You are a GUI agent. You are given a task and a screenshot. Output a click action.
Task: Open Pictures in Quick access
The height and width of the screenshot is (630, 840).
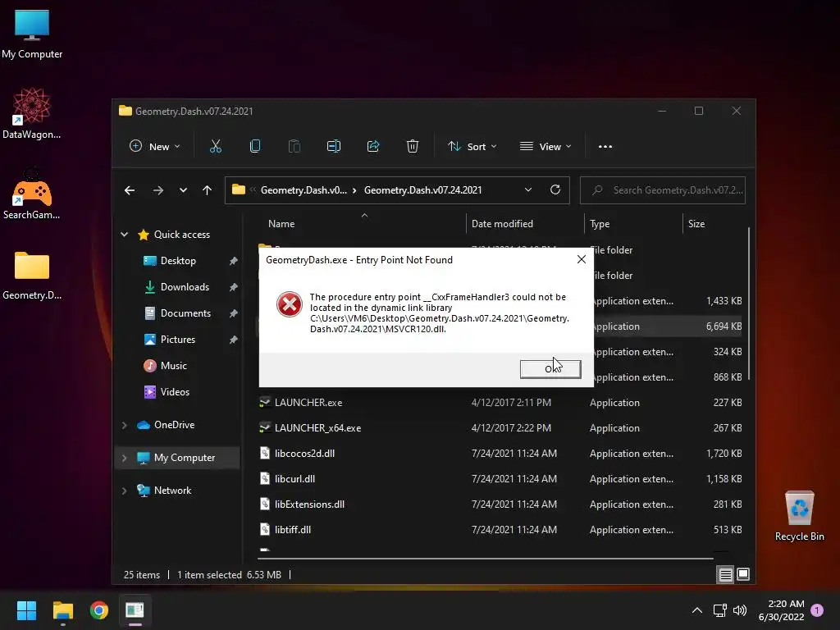point(178,340)
